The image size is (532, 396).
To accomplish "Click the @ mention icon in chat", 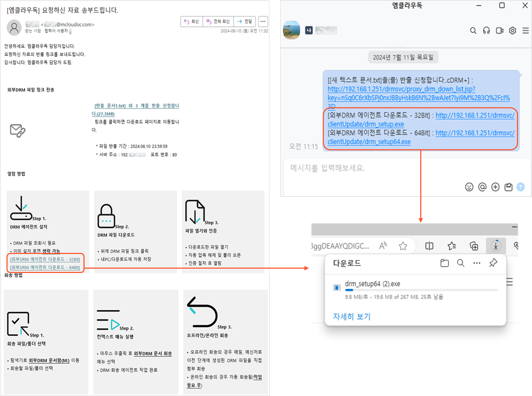I will coord(482,187).
